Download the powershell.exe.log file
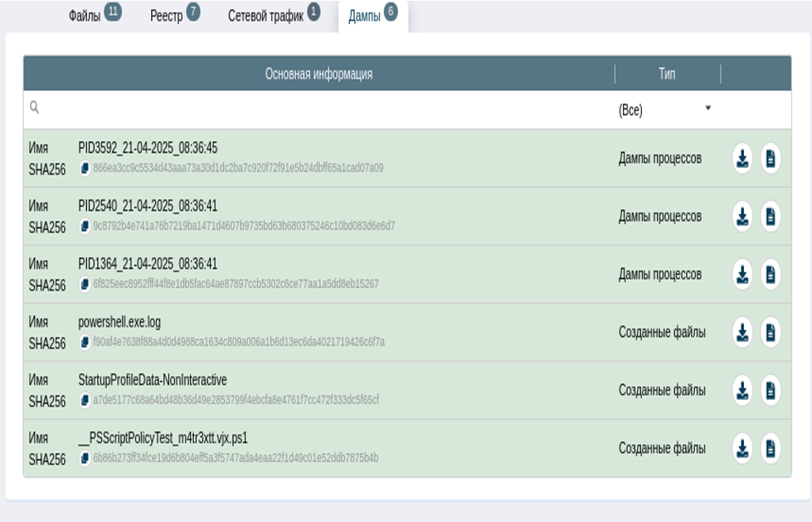 point(742,333)
